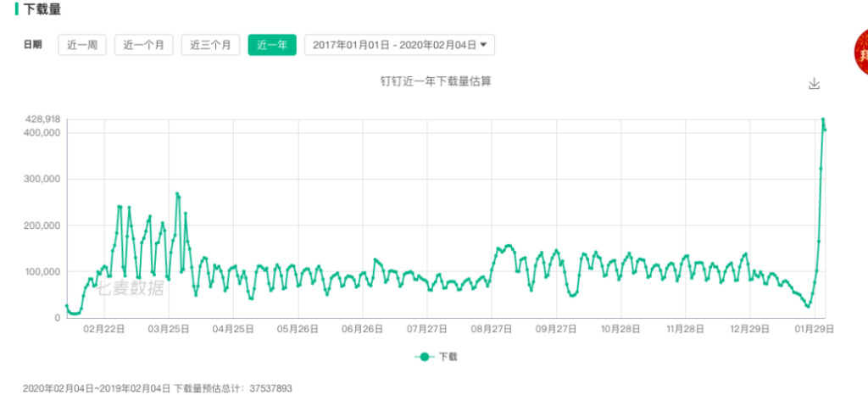Click the peak value label 428,918
The image size is (868, 395).
42,119
